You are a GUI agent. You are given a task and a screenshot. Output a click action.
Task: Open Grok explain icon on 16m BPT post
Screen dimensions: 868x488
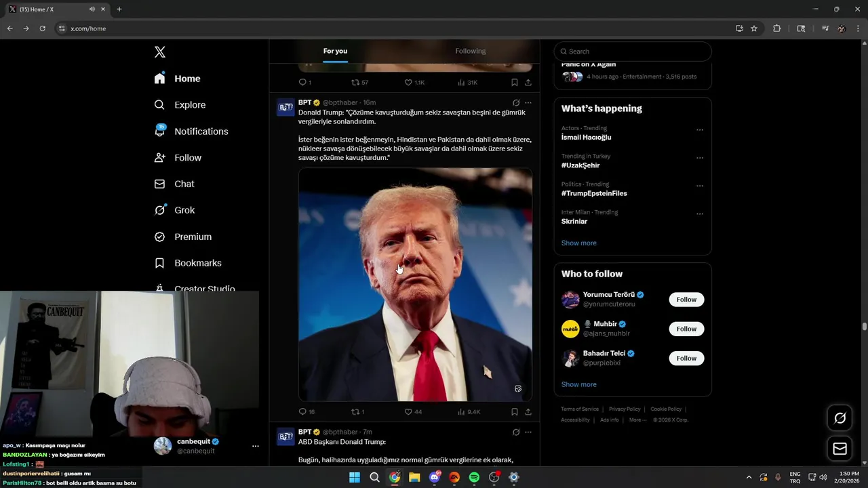pyautogui.click(x=516, y=103)
